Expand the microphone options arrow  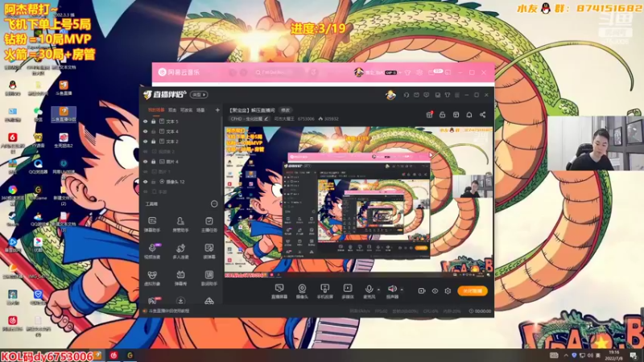[x=378, y=290]
